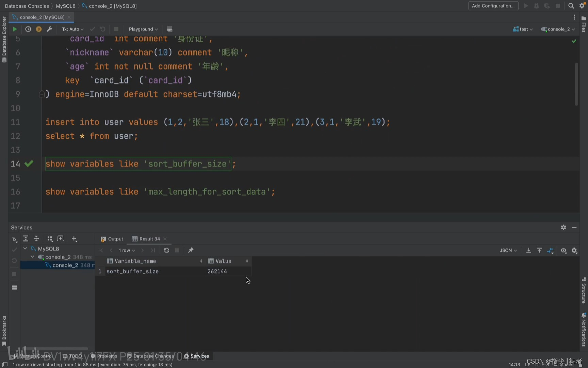Click the import upload icon in the results toolbar
Image resolution: width=588 pixels, height=368 pixels.
(539, 251)
